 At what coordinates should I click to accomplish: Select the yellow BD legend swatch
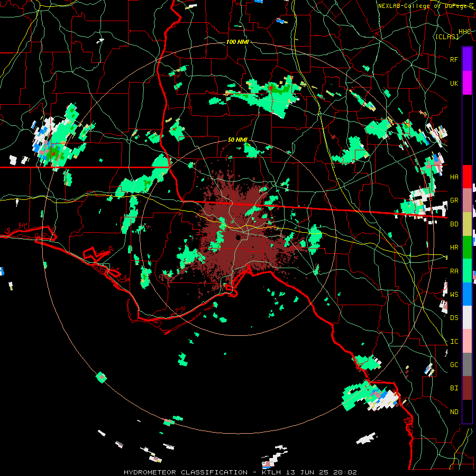467,224
